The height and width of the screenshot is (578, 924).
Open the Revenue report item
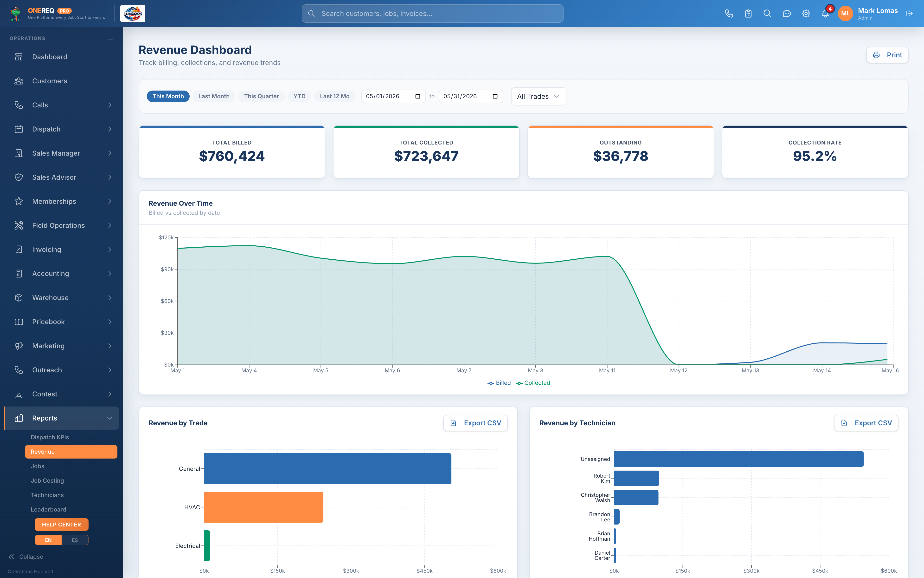coord(71,452)
